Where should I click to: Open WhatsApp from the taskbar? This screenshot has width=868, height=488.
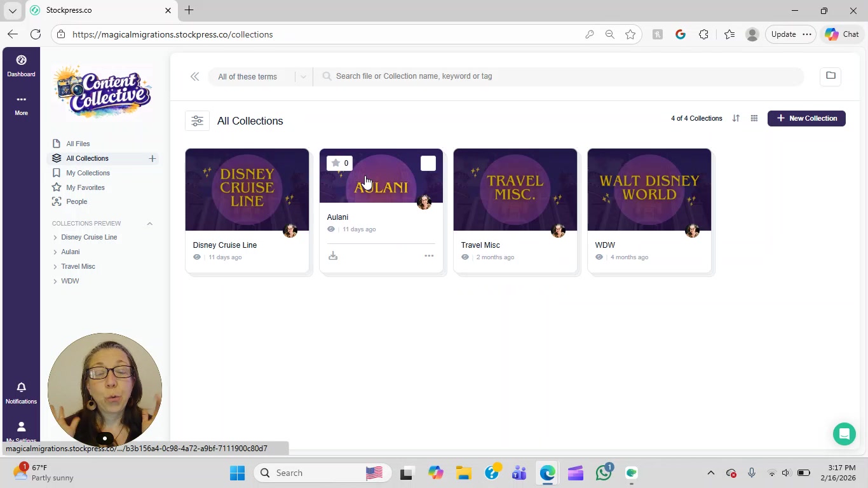pyautogui.click(x=604, y=473)
